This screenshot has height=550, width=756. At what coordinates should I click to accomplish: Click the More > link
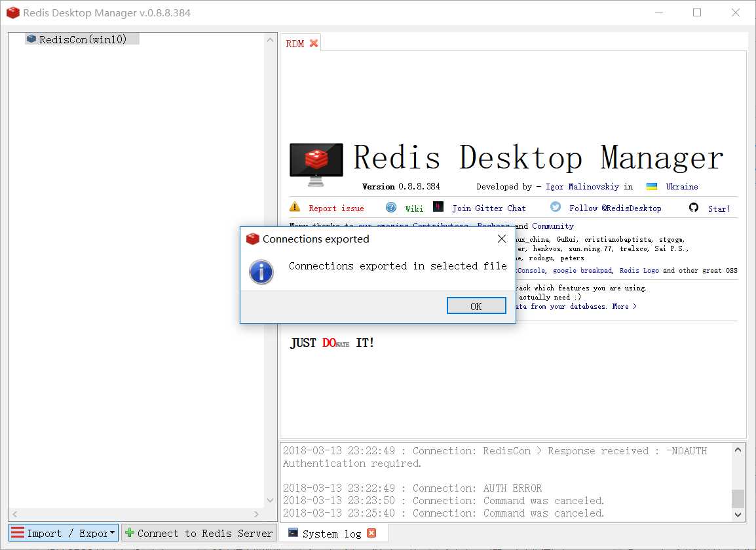pos(624,306)
